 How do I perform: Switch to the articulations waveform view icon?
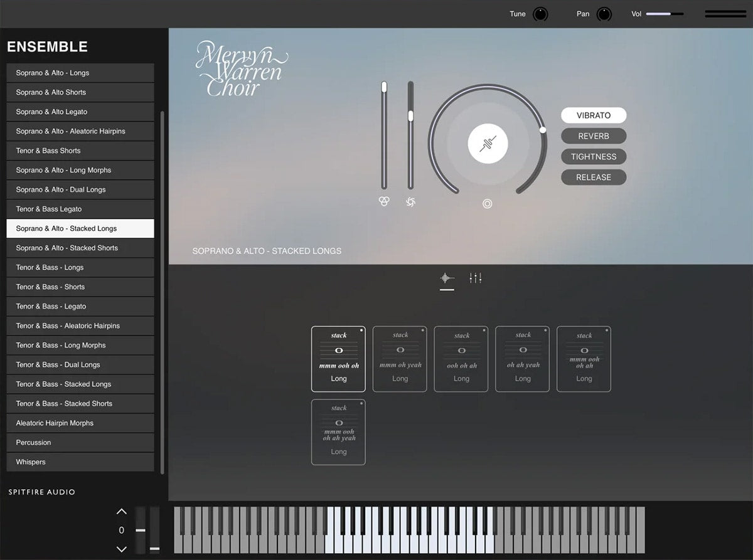point(447,278)
